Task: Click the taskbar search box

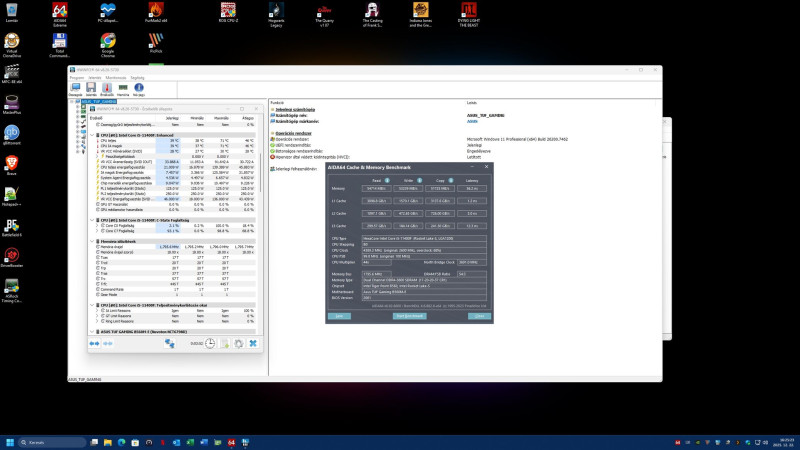Action: click(x=52, y=442)
